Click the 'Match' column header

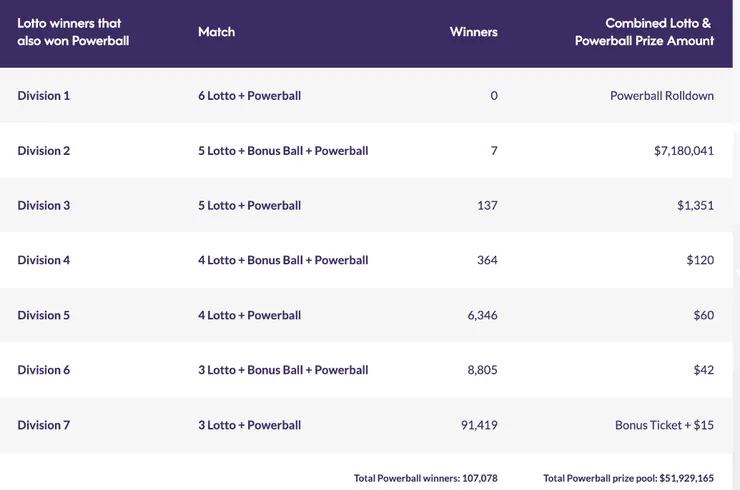[x=216, y=32]
